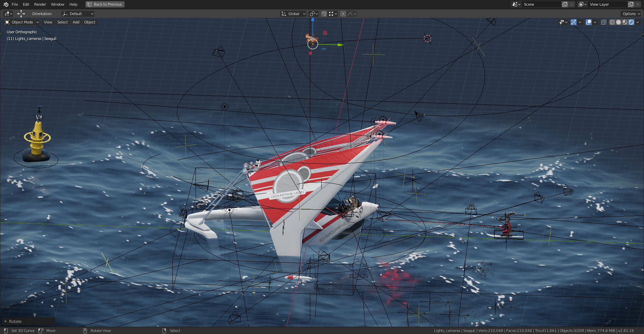Open the View Layer browse icon
The image size is (644, 334).
point(582,4)
